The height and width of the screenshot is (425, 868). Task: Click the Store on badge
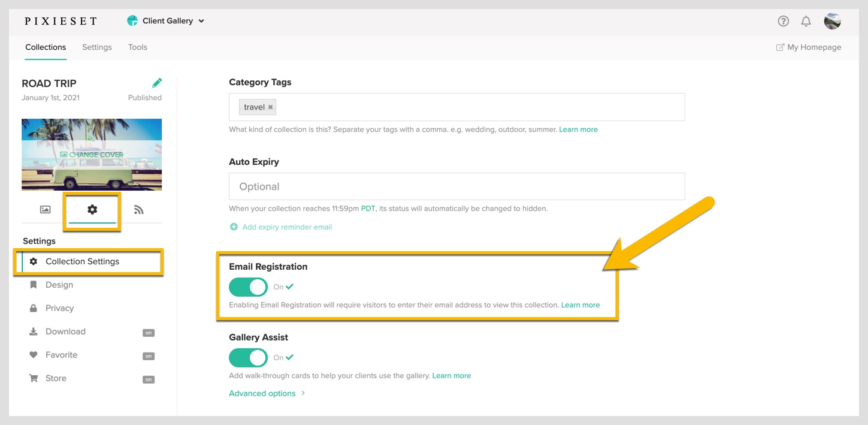pyautogui.click(x=149, y=379)
